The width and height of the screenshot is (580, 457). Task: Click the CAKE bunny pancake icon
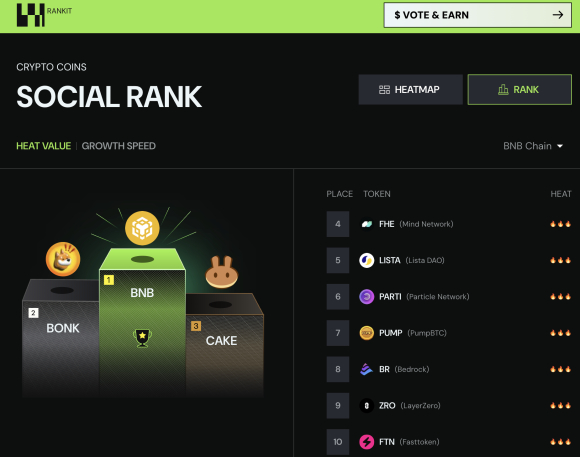click(222, 272)
